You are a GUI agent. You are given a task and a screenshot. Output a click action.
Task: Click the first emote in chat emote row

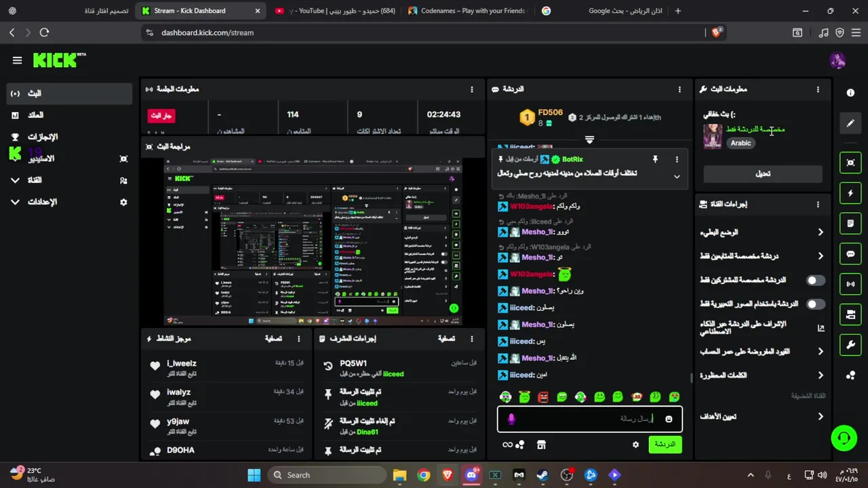pyautogui.click(x=505, y=396)
